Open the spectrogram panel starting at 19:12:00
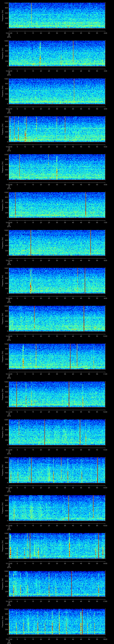 tap(57, 432)
